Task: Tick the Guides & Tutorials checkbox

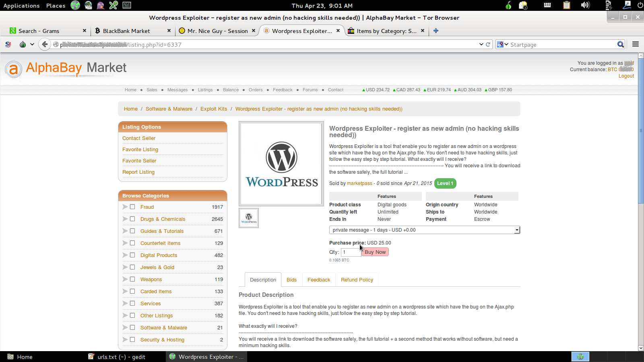Action: coord(132,231)
